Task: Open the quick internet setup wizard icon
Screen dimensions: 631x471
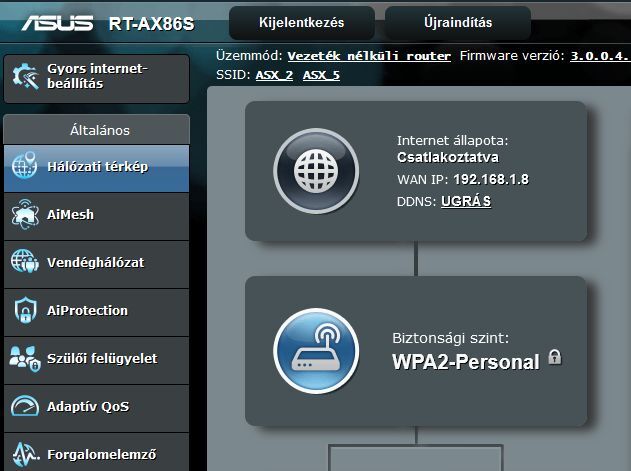Action: 25,76
